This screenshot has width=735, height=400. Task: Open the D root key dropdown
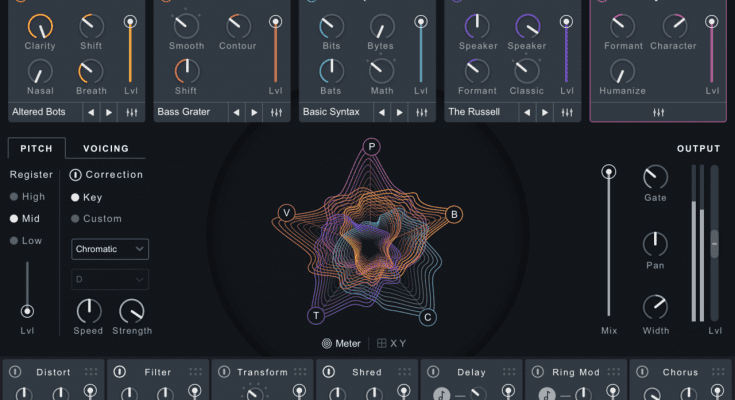110,279
